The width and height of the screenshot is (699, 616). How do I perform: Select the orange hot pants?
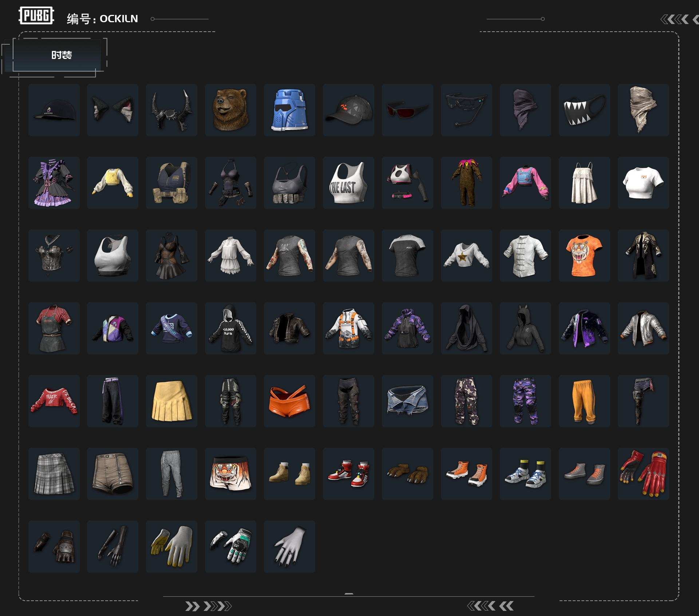pos(289,401)
